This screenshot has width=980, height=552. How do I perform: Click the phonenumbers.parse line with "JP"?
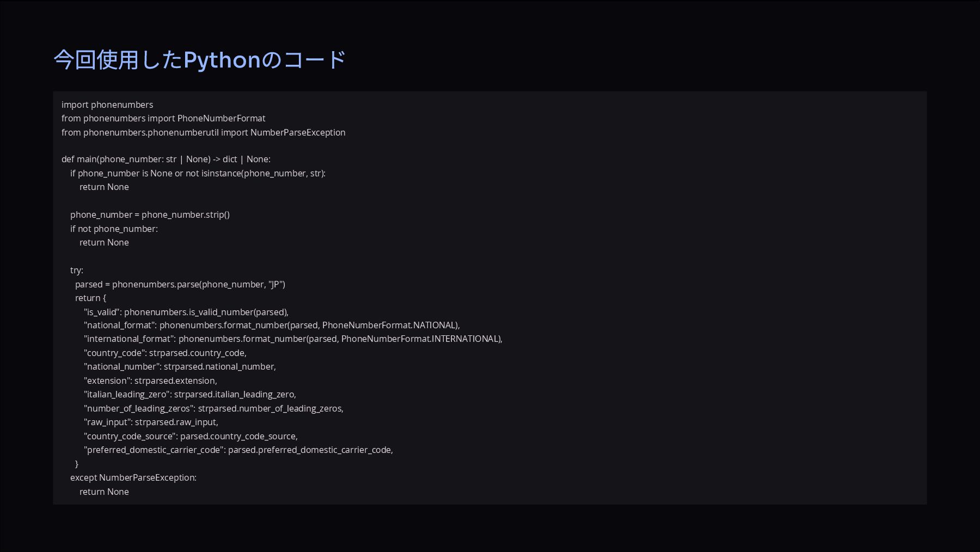click(x=180, y=284)
